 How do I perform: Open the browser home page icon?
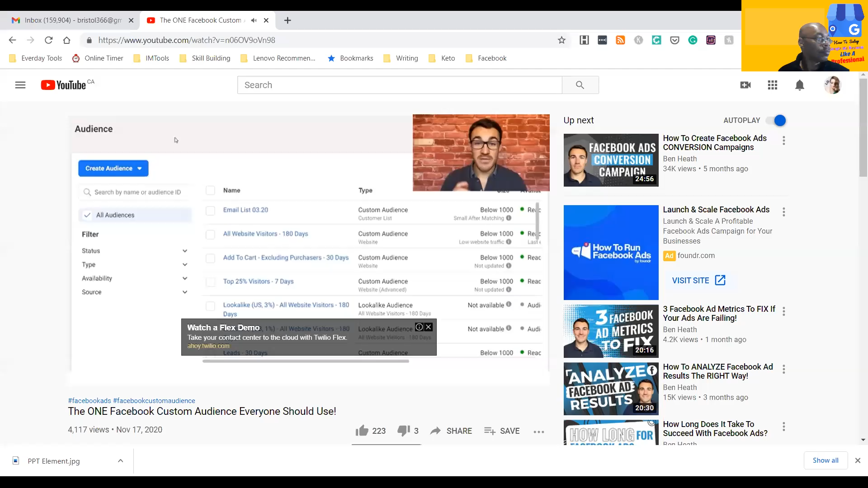66,40
